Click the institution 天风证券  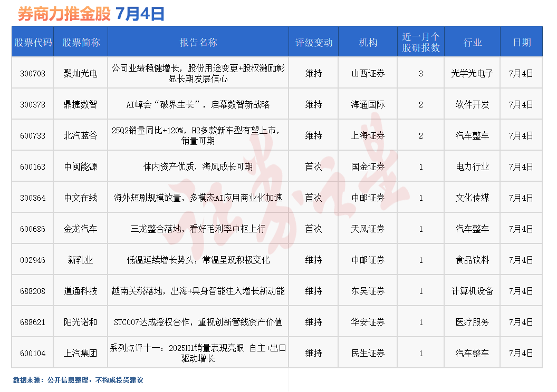(x=368, y=229)
